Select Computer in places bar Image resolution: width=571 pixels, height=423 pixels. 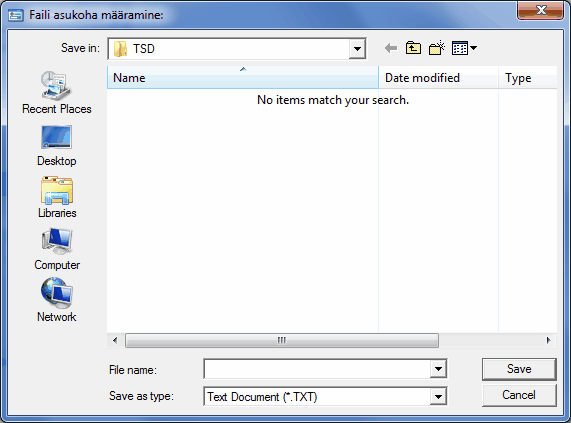(x=57, y=249)
